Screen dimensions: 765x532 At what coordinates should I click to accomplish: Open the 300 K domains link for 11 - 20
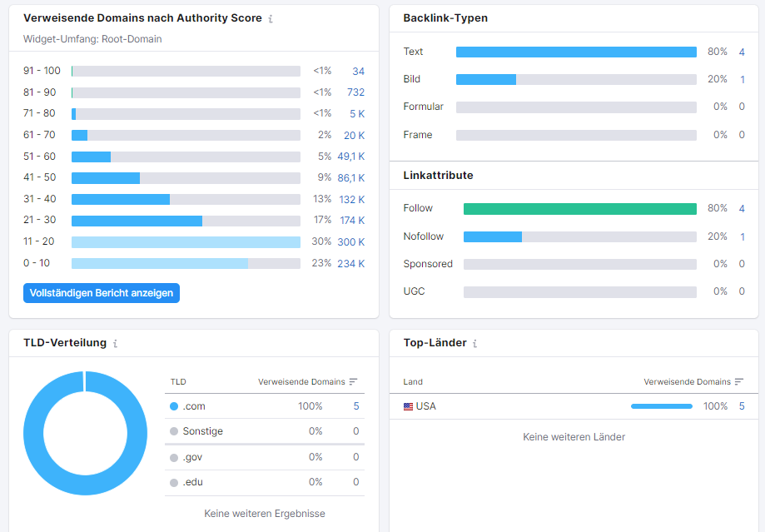[351, 242]
